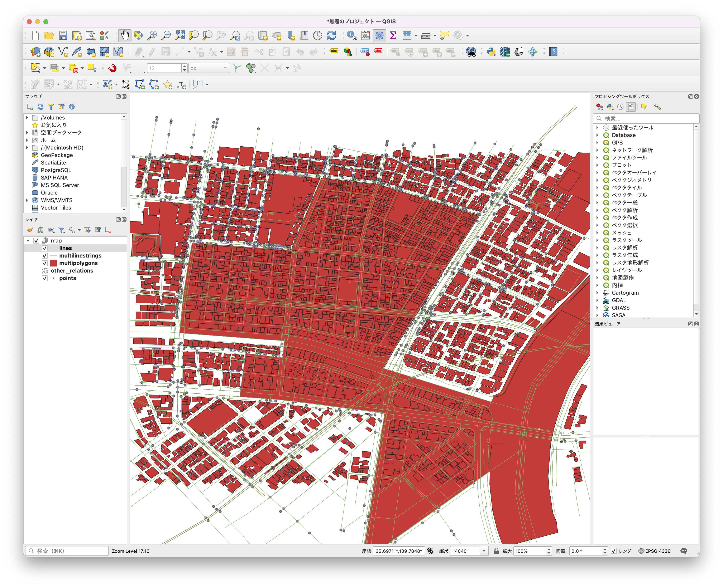Show statistical summary with the sigma icon
This screenshot has height=588, width=723.
tap(393, 35)
